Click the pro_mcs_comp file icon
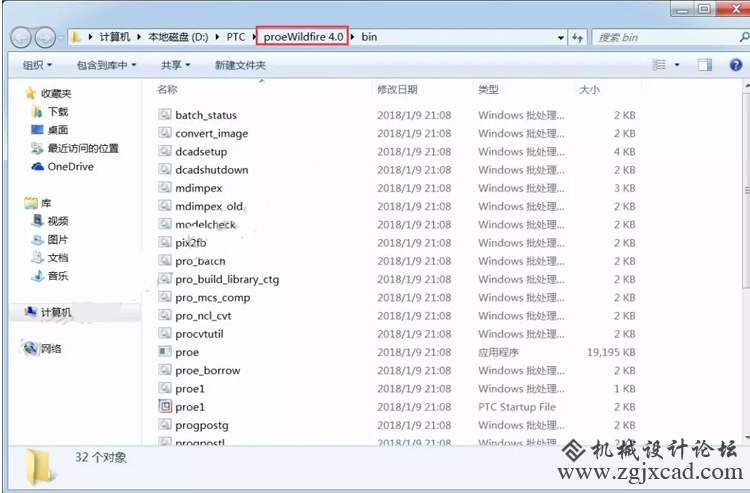The height and width of the screenshot is (493, 750). click(165, 296)
